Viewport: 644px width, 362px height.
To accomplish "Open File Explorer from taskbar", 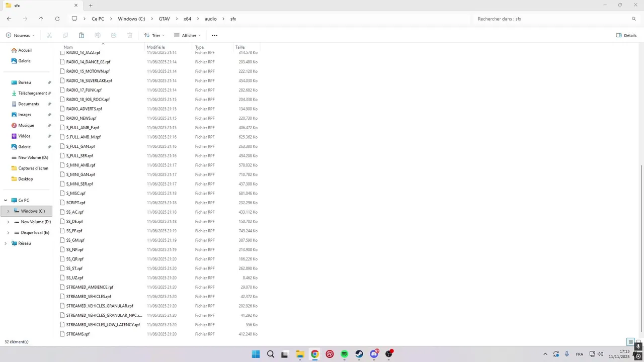I will click(x=300, y=354).
